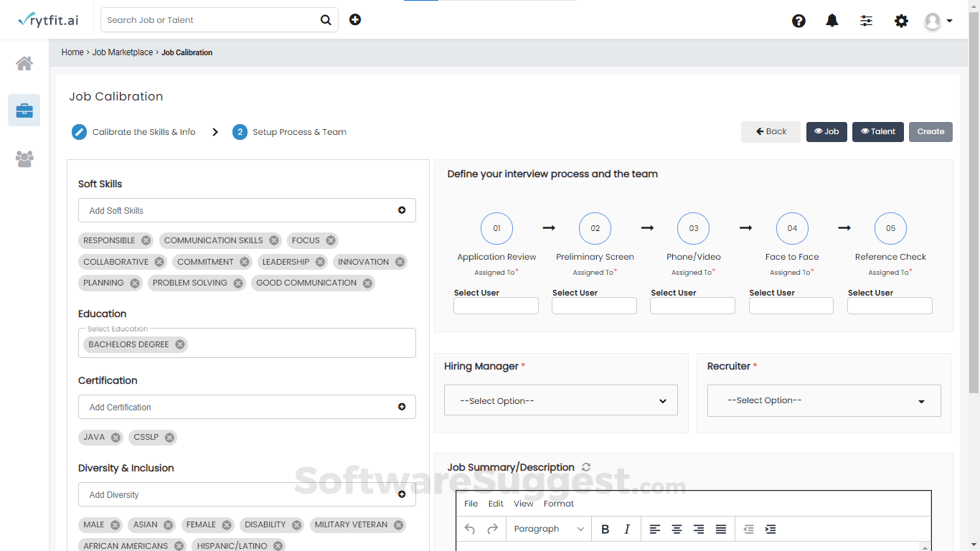Toggle italic formatting
This screenshot has height=551, width=980.
(x=627, y=529)
